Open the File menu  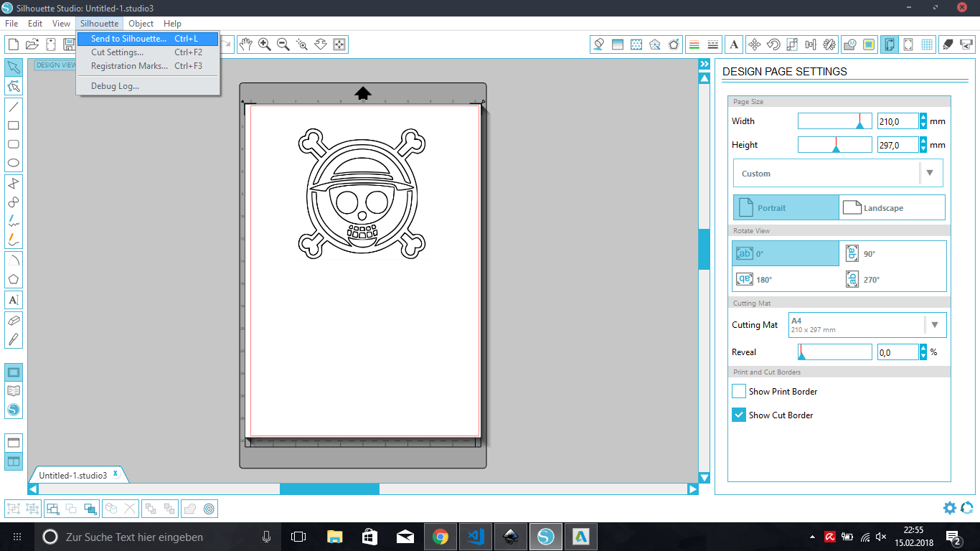[11, 24]
